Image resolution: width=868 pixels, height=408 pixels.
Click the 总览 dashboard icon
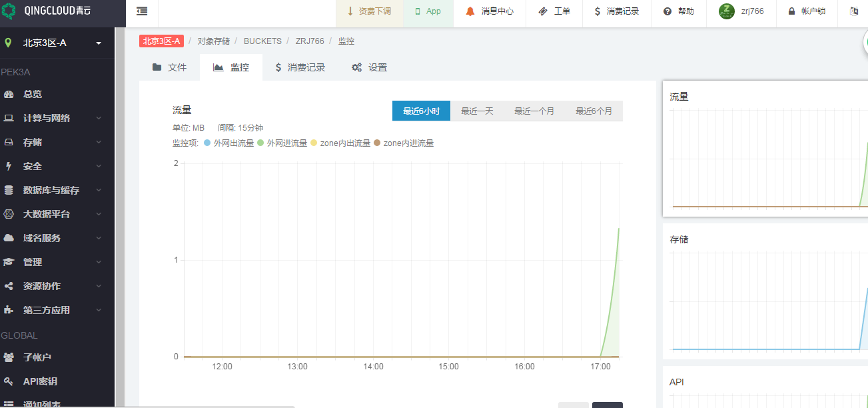pyautogui.click(x=9, y=94)
